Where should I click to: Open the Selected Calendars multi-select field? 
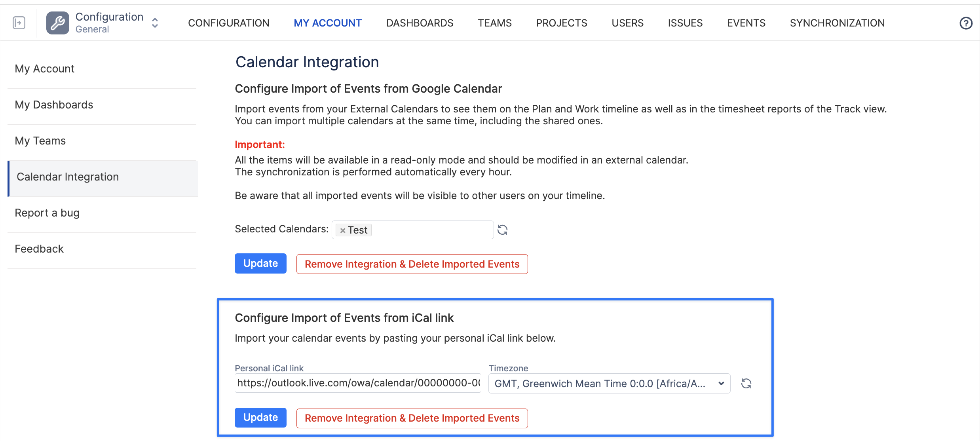coord(431,230)
